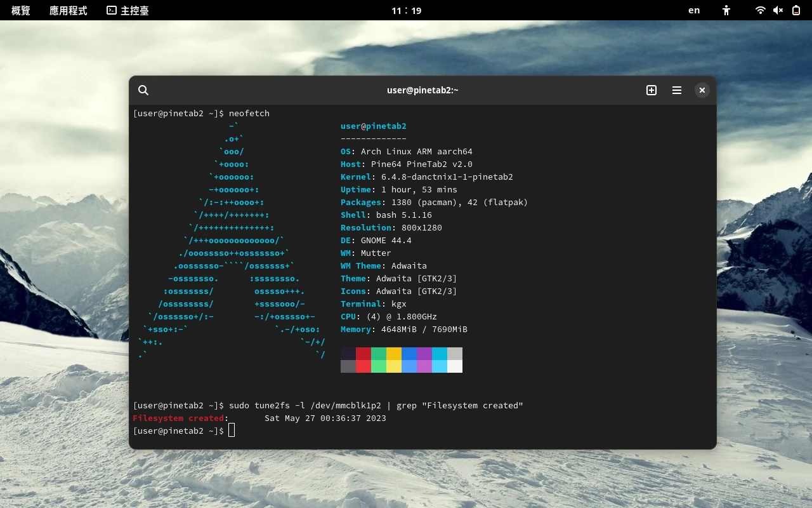This screenshot has height=508, width=812.
Task: Click the red 'Filesystem created' output text
Action: click(178, 418)
